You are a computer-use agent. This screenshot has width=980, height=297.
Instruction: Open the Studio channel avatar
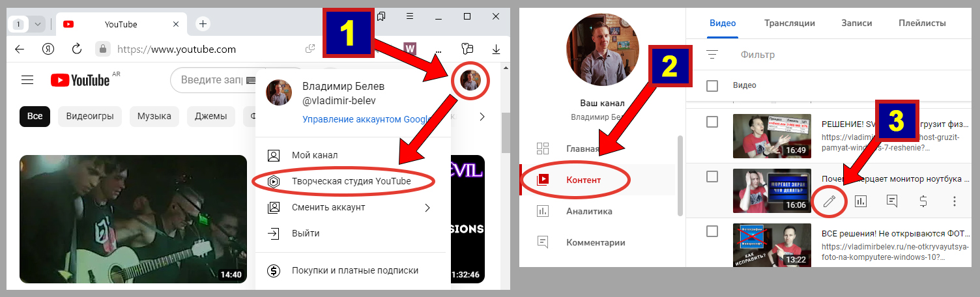coord(602,49)
